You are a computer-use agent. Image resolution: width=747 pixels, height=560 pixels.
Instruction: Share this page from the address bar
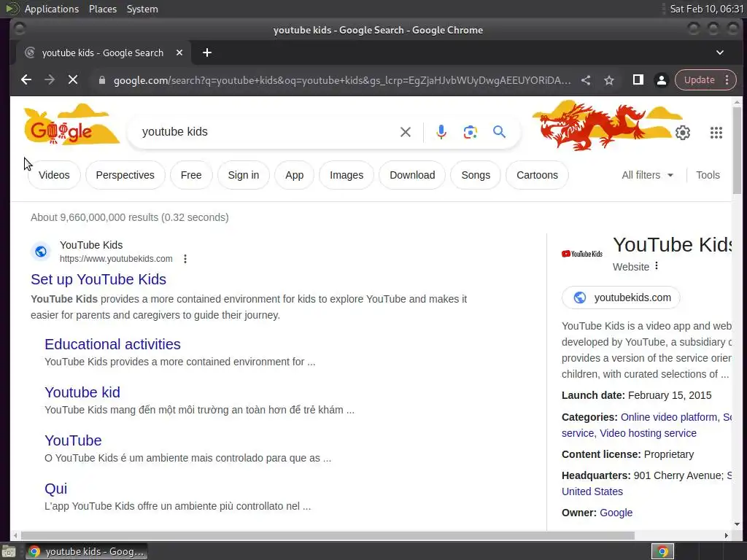586,80
